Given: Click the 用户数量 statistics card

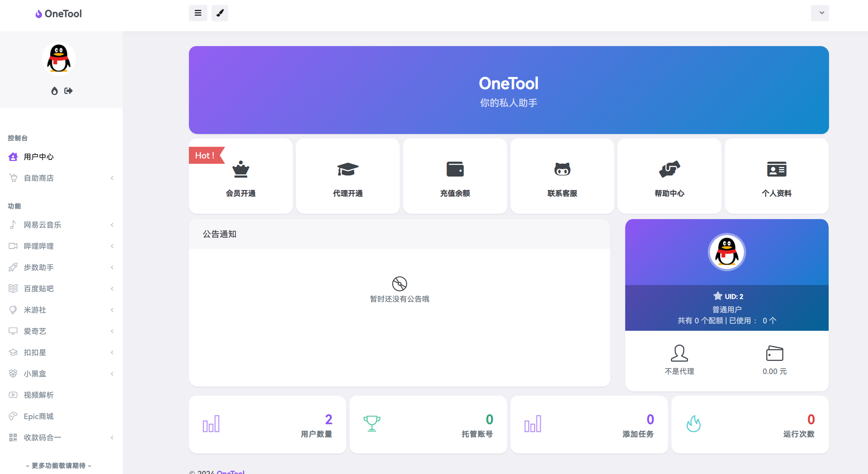Looking at the screenshot, I should [268, 425].
